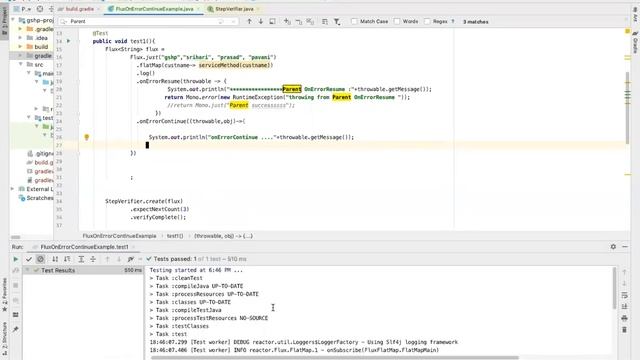Click scroll to end of console icon
This screenshot has width=640, height=360.
pos(624,306)
